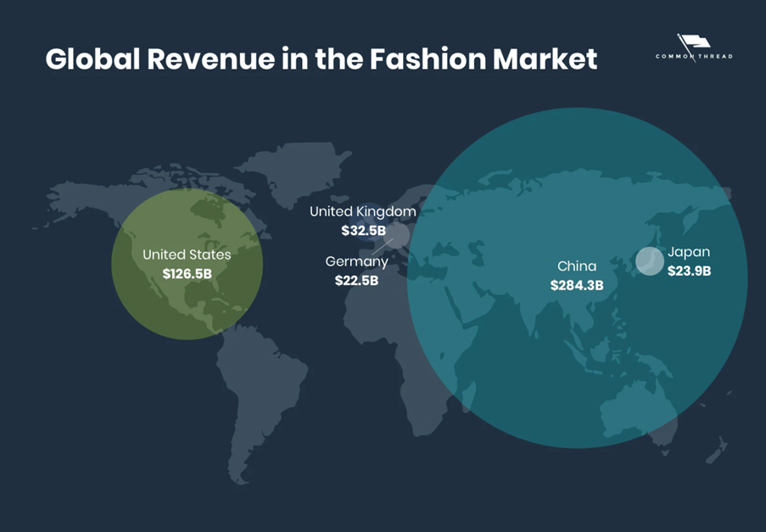Viewport: 766px width, 532px height.
Task: Click the United Kingdom label text
Action: click(x=363, y=211)
